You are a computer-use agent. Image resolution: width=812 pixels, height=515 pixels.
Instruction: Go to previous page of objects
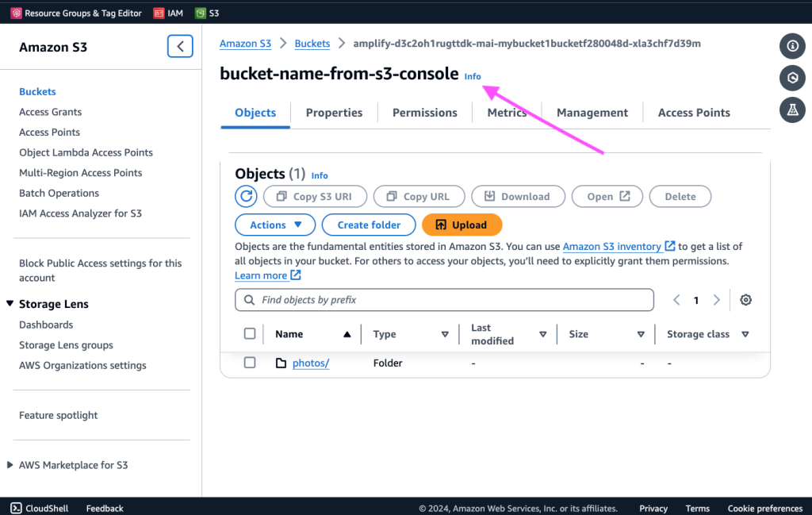coord(676,300)
